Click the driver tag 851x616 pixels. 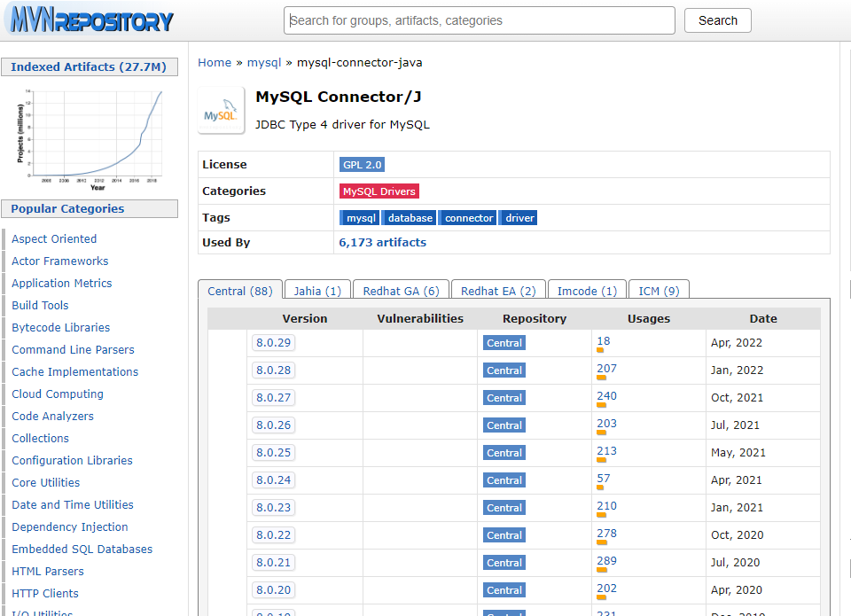[519, 218]
